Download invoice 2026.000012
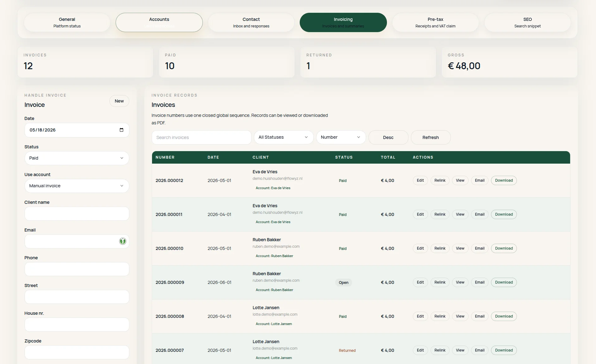 [x=504, y=180]
